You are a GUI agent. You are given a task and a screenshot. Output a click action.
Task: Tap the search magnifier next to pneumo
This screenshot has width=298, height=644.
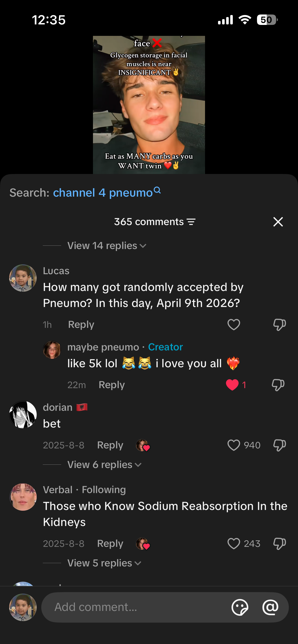click(x=157, y=190)
